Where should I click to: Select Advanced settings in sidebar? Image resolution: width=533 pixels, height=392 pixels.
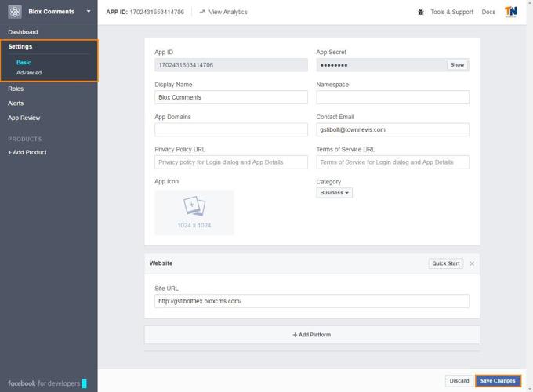29,73
